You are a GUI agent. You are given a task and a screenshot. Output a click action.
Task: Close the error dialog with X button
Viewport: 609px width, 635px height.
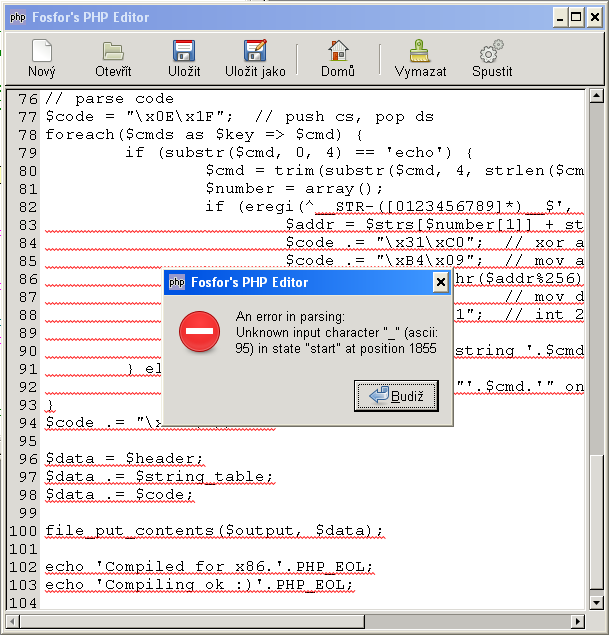(x=441, y=282)
